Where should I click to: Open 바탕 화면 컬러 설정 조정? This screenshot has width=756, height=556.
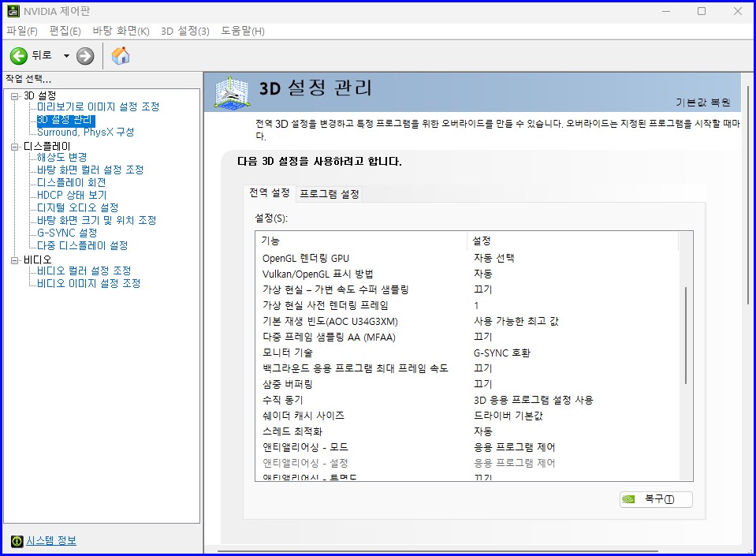90,170
